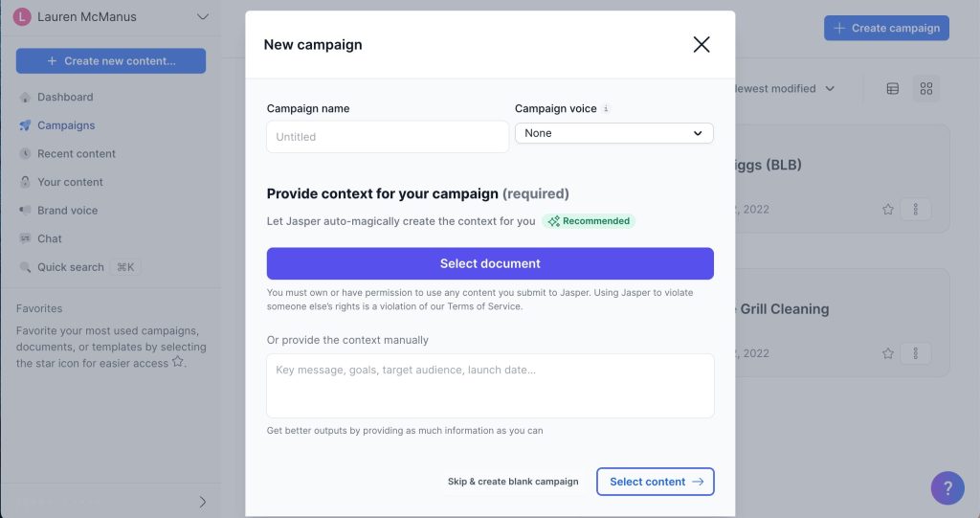980x518 pixels.
Task: Click into the Campaign name field
Action: point(387,137)
